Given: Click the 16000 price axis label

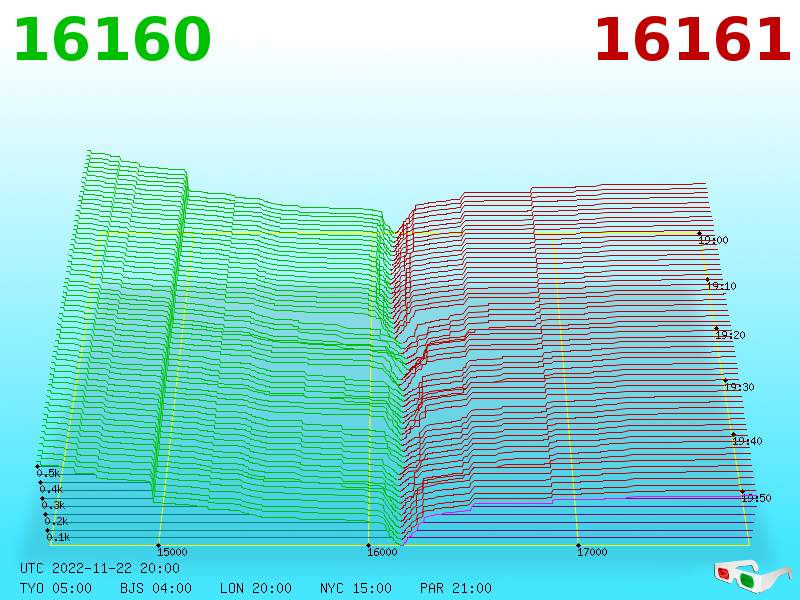Looking at the screenshot, I should click(382, 552).
